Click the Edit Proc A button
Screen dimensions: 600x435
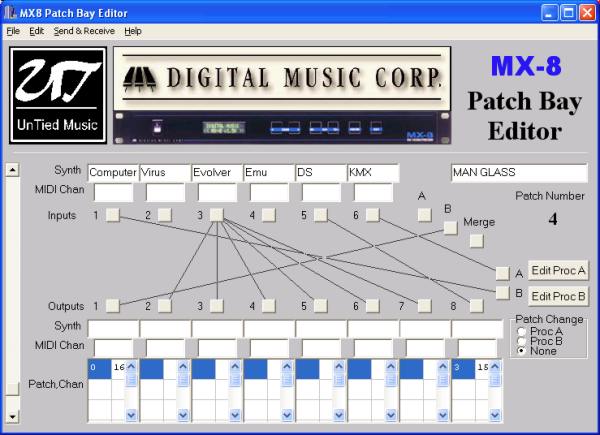pyautogui.click(x=558, y=270)
